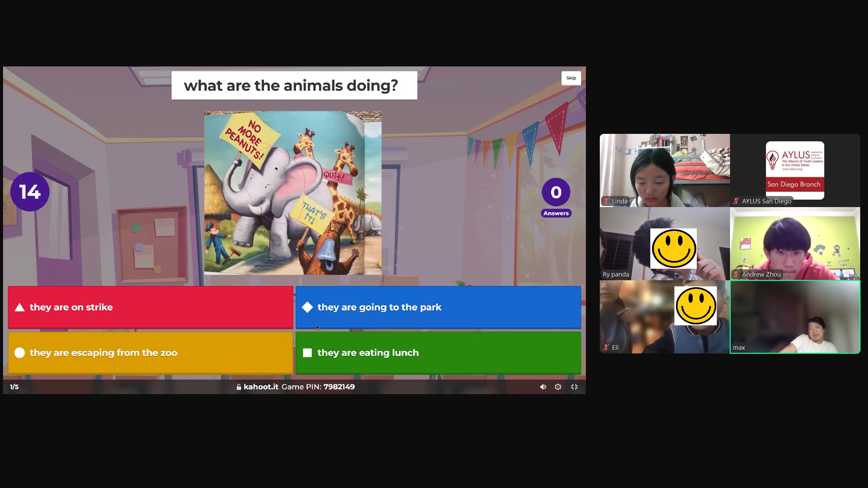Select max's highlighted video tile
This screenshot has width=868, height=488.
[795, 317]
